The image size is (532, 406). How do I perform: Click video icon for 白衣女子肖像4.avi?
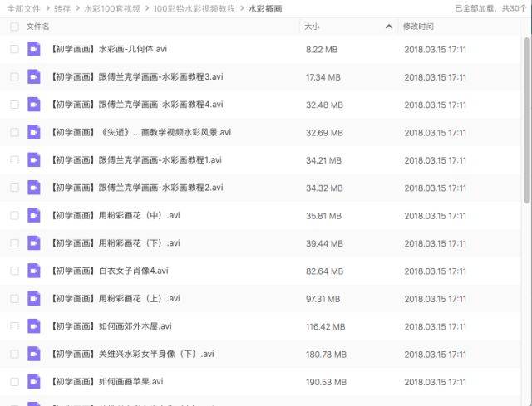click(x=34, y=271)
